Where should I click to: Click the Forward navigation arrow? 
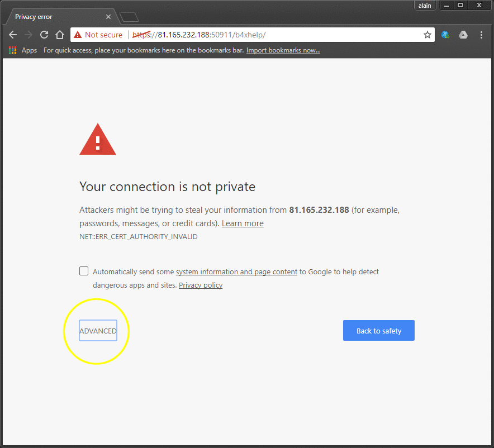pos(28,35)
